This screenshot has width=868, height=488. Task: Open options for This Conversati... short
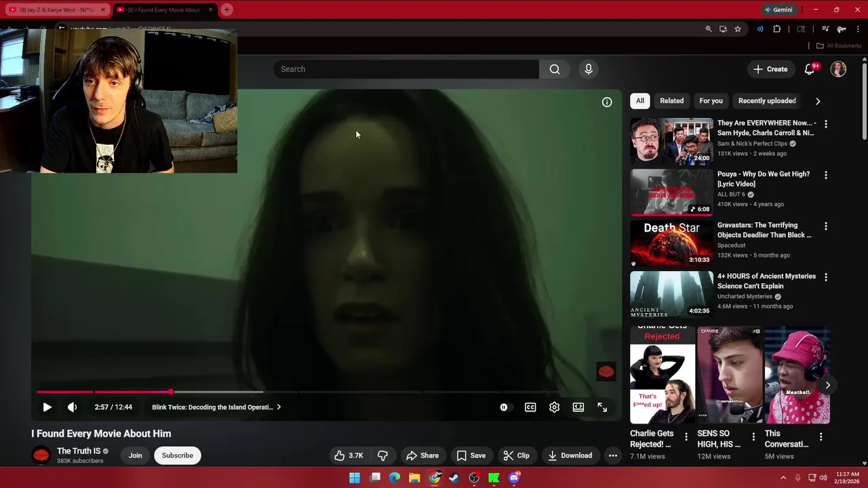pyautogui.click(x=821, y=437)
